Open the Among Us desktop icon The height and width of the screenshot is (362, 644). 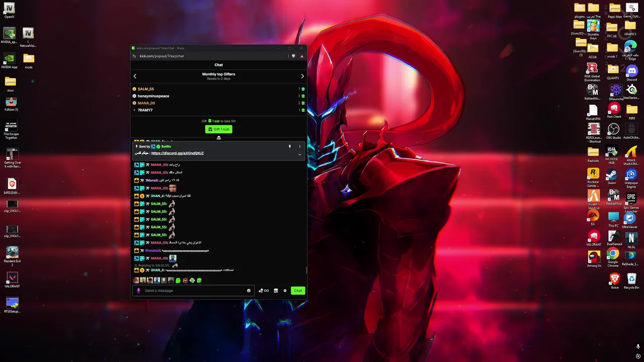click(594, 259)
